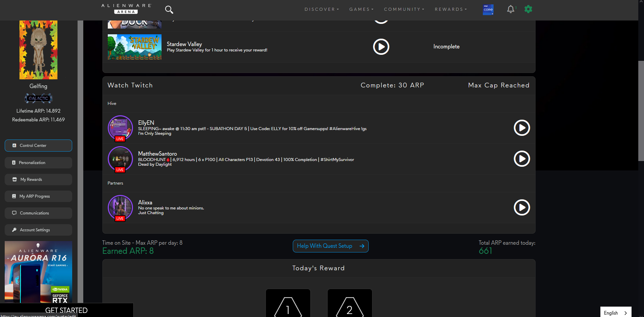
Task: Click the Gelfing profile avatar
Action: 38,50
